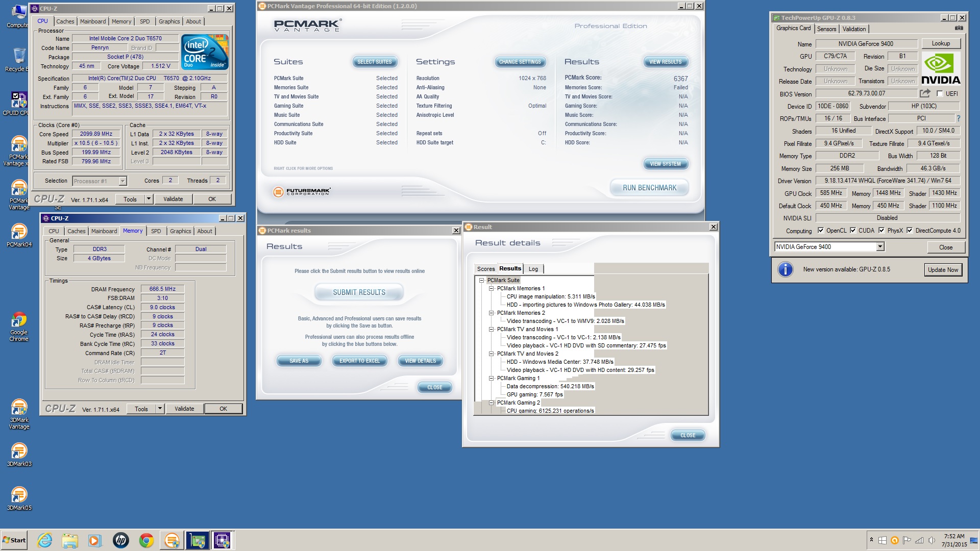Open the 3DMark05 desktop shortcut
980x551 pixels.
(19, 498)
